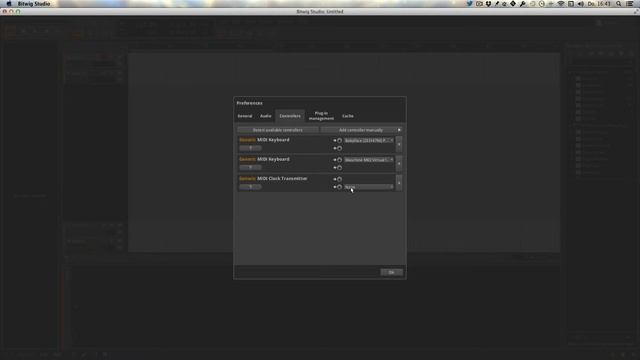
Task: Open the Wi-Fi status menu
Action: tap(561, 4)
